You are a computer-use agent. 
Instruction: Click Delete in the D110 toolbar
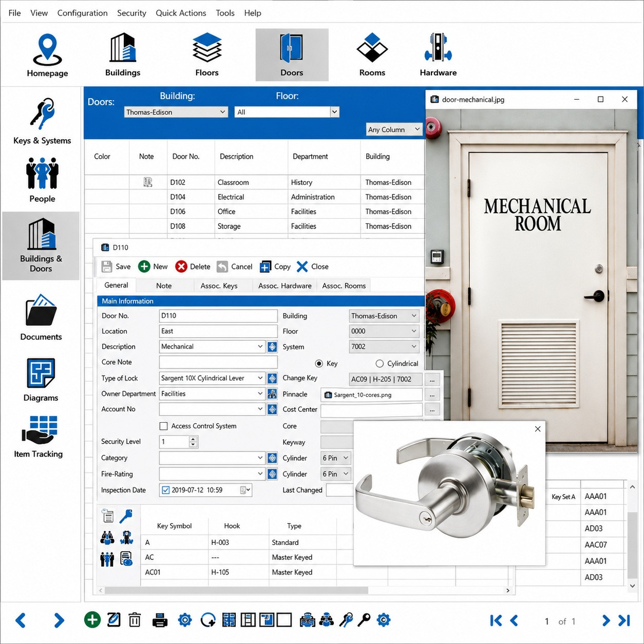click(193, 267)
